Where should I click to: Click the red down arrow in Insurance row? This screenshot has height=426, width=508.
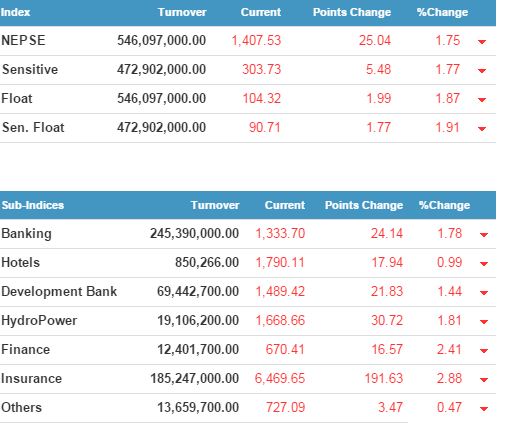coord(484,380)
